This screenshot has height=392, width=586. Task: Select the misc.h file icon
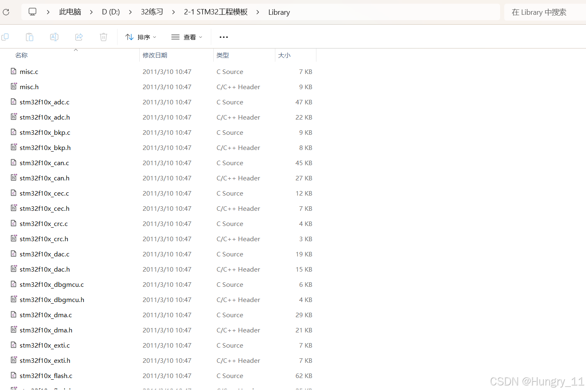pos(14,86)
